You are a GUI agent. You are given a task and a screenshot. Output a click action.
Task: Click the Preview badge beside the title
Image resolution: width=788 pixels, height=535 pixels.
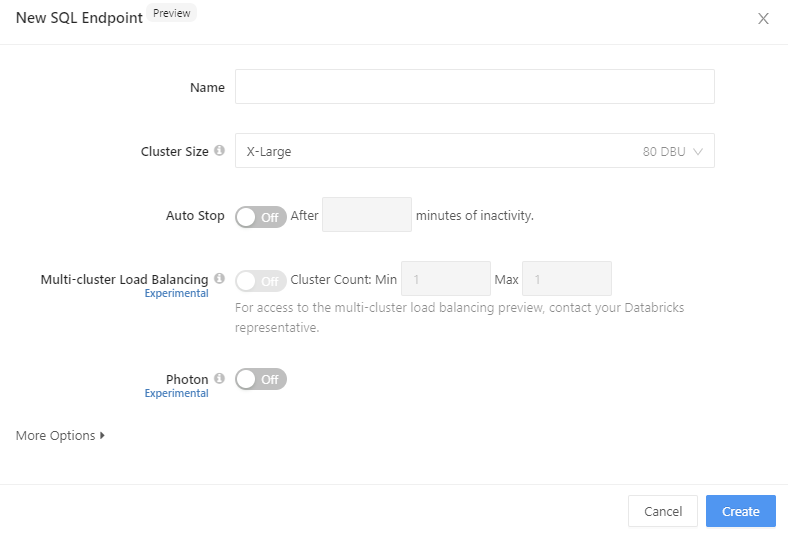point(172,14)
